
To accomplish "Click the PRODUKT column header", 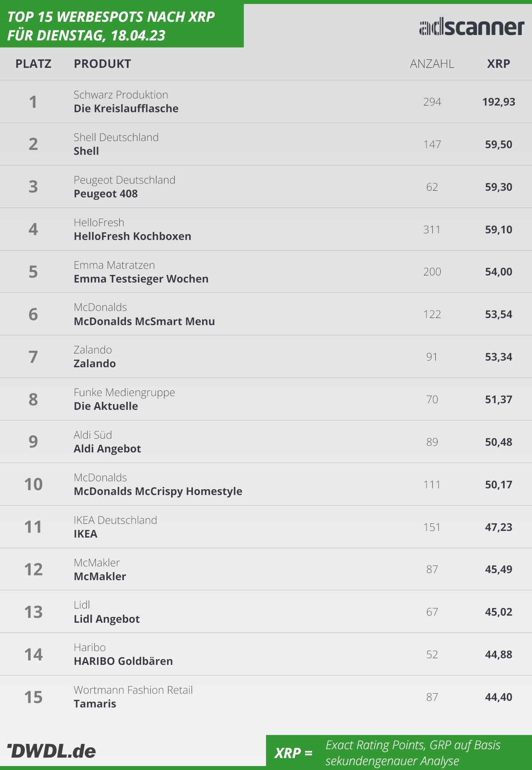I will 102,64.
